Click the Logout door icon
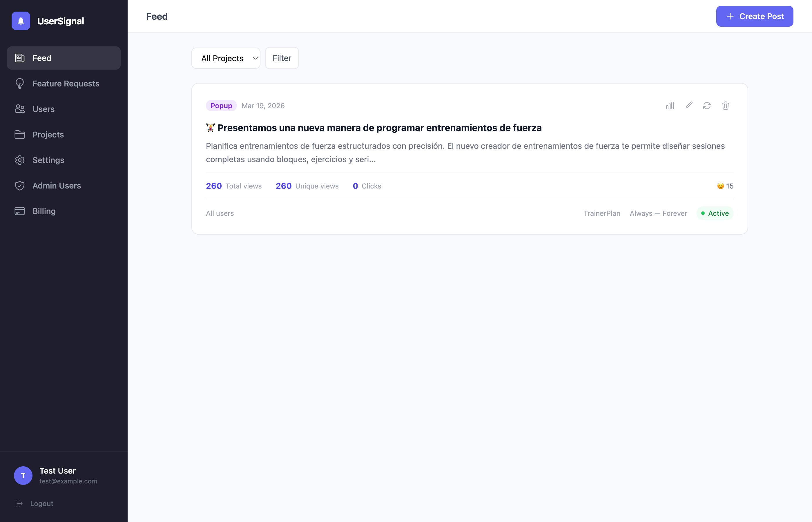The image size is (812, 522). tap(19, 503)
